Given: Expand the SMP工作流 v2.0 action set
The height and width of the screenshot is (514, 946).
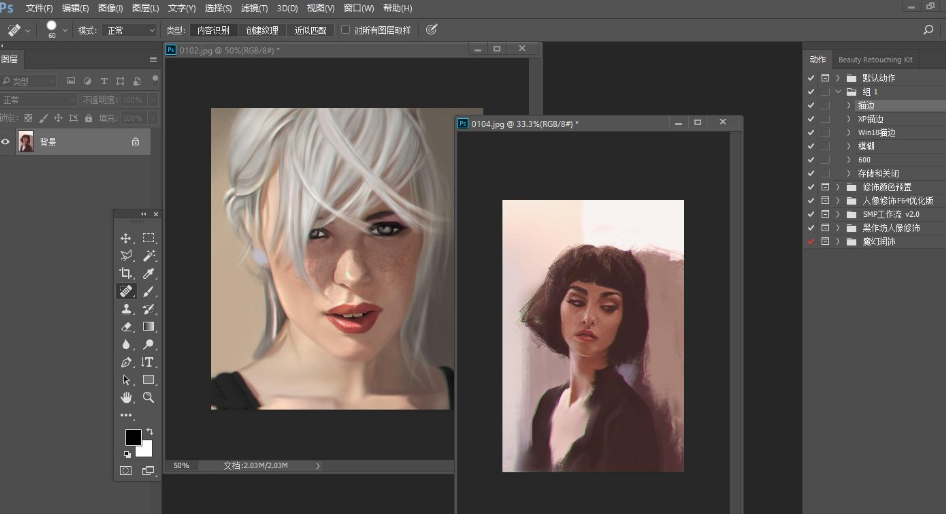Looking at the screenshot, I should pos(838,214).
